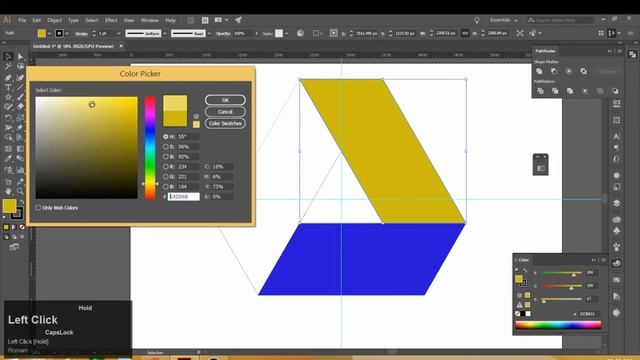Screen dimensions: 640x360
Task: Select the Zoom magnifier tool
Action: [x=20, y=191]
